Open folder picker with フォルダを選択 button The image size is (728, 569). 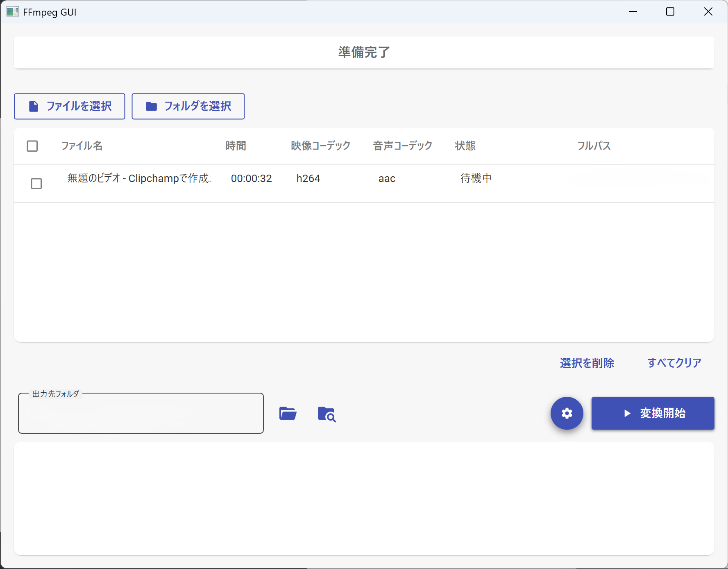tap(188, 106)
